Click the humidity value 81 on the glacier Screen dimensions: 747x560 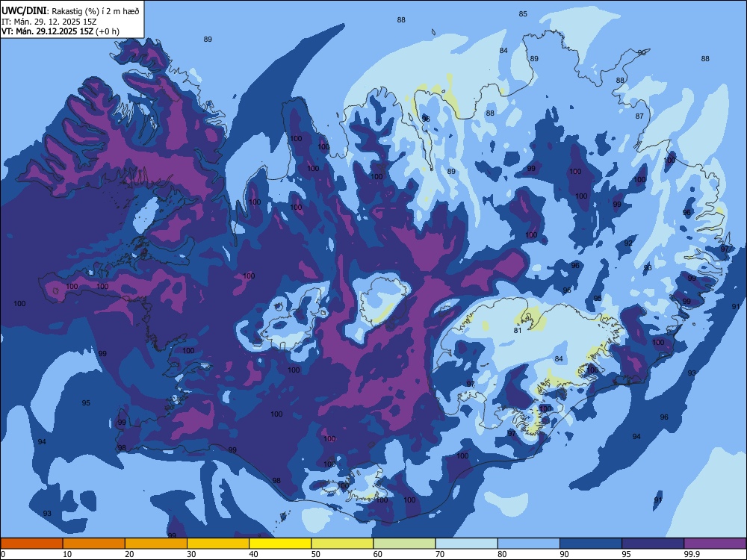(518, 331)
